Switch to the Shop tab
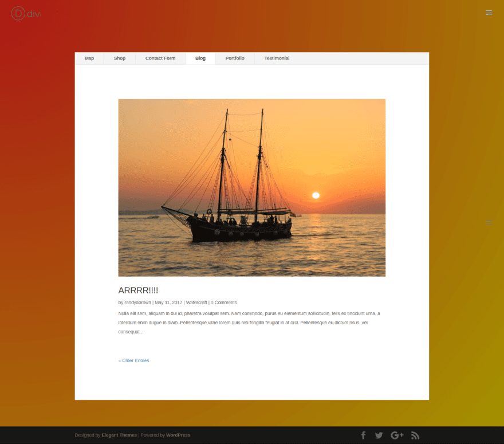The image size is (504, 444). point(120,58)
